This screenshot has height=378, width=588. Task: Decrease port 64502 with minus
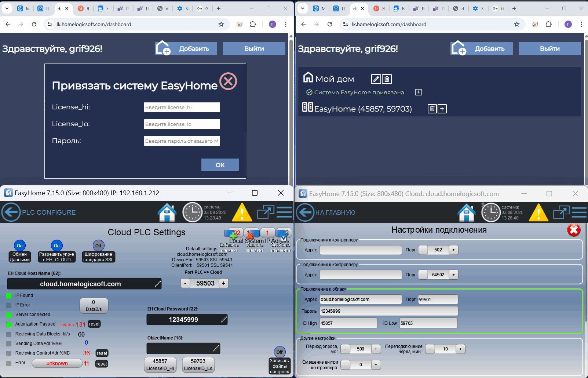[x=423, y=275]
